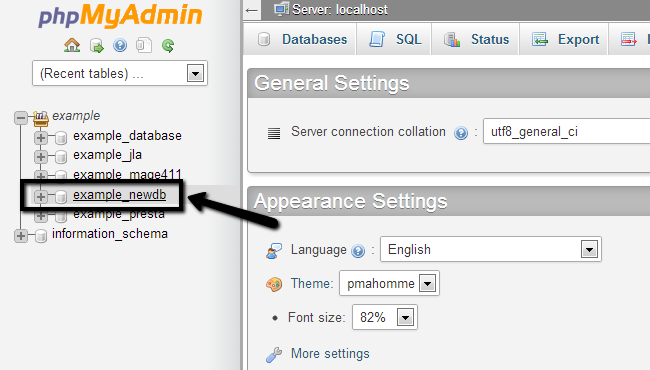Click the collation help question-mark icon
Viewport: 650px width, 370px height.
click(461, 133)
